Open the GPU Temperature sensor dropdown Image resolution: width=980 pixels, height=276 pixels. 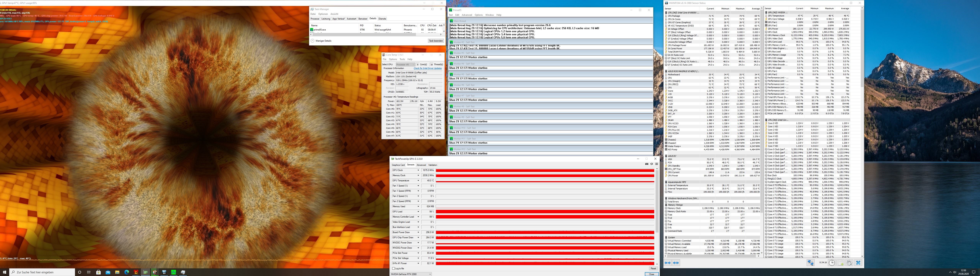418,180
